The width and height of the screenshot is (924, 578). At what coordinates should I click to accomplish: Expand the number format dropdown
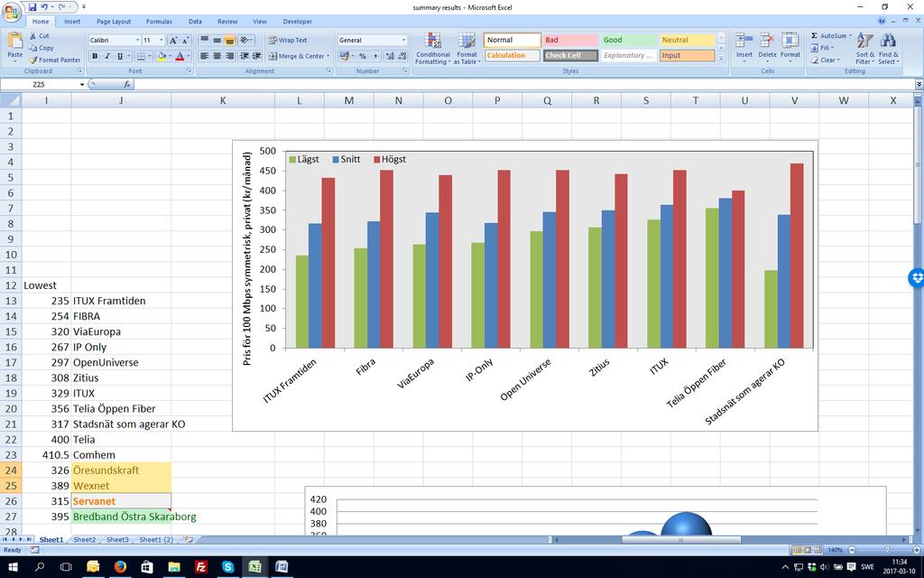click(403, 40)
